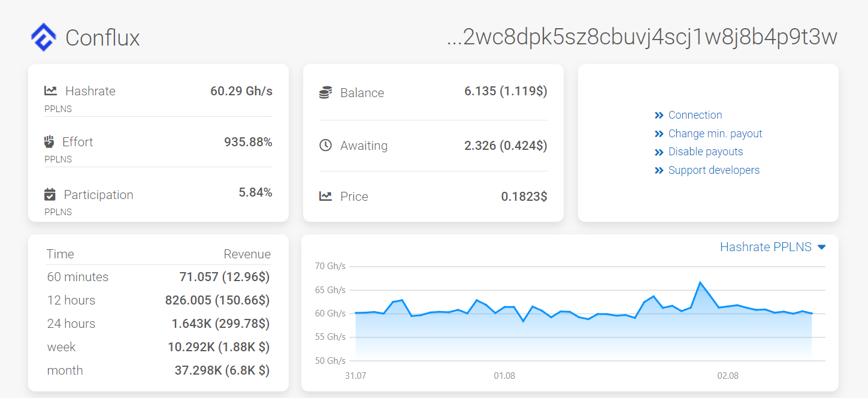Click the Awaiting clock icon
This screenshot has width=868, height=398.
(x=325, y=145)
